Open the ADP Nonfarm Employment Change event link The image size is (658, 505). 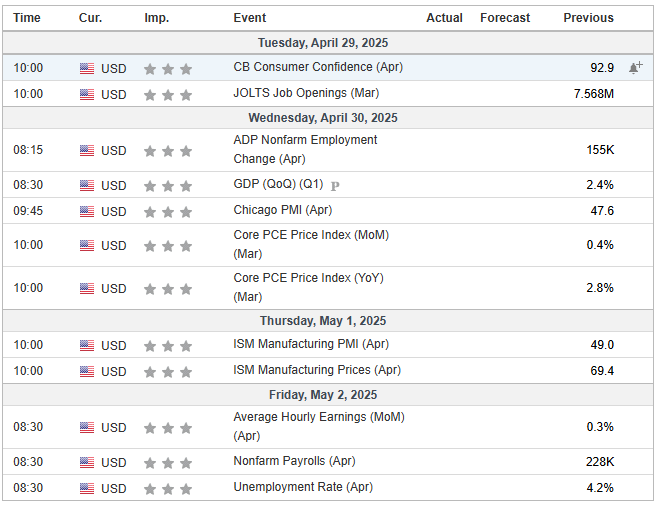pyautogui.click(x=305, y=149)
